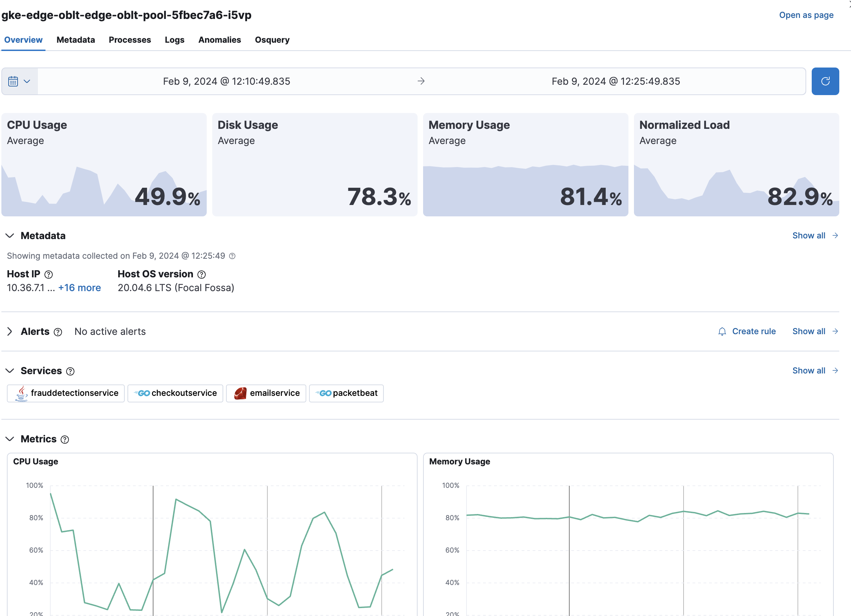
Task: Open the Osquery tab
Action: (272, 40)
